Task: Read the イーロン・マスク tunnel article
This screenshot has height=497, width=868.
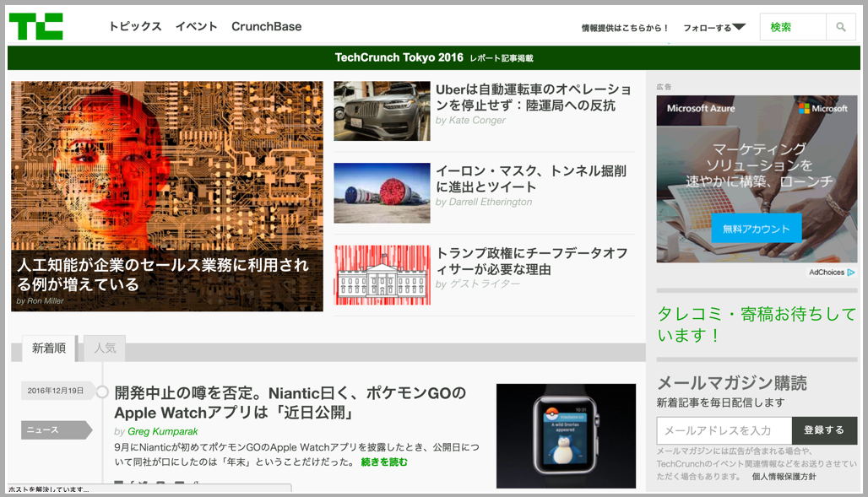Action: pyautogui.click(x=531, y=179)
